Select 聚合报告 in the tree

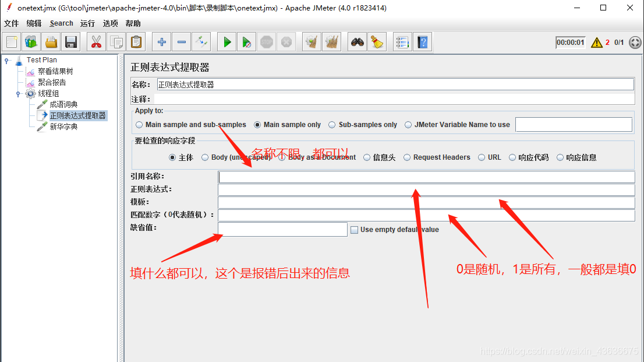52,82
